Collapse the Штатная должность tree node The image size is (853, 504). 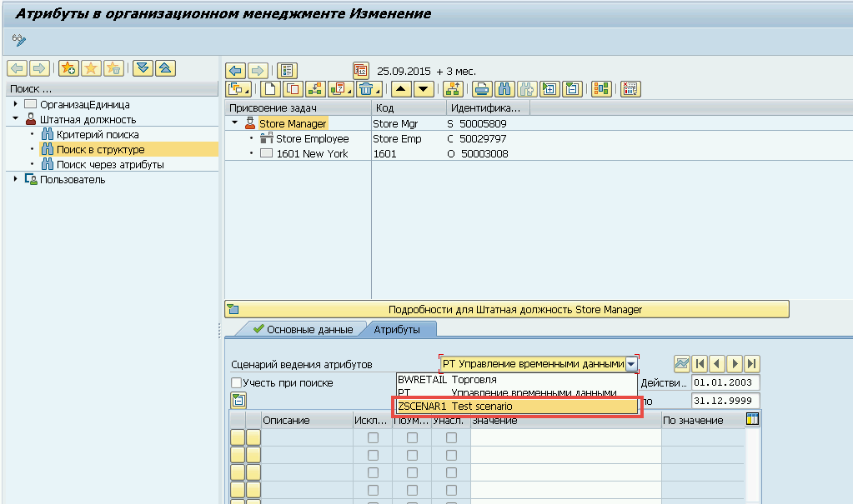pyautogui.click(x=15, y=118)
